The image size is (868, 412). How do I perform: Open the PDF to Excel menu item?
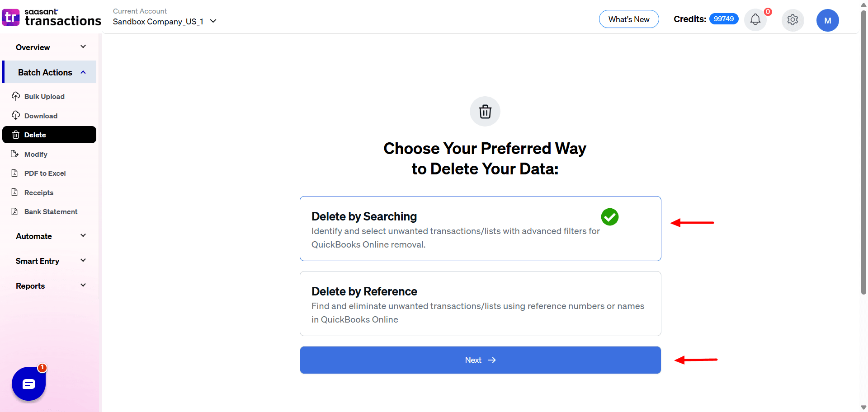coord(45,173)
